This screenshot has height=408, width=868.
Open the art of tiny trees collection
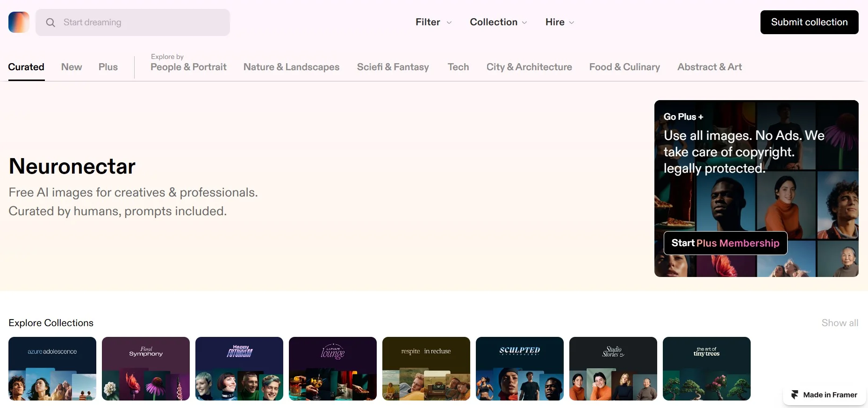tap(707, 369)
